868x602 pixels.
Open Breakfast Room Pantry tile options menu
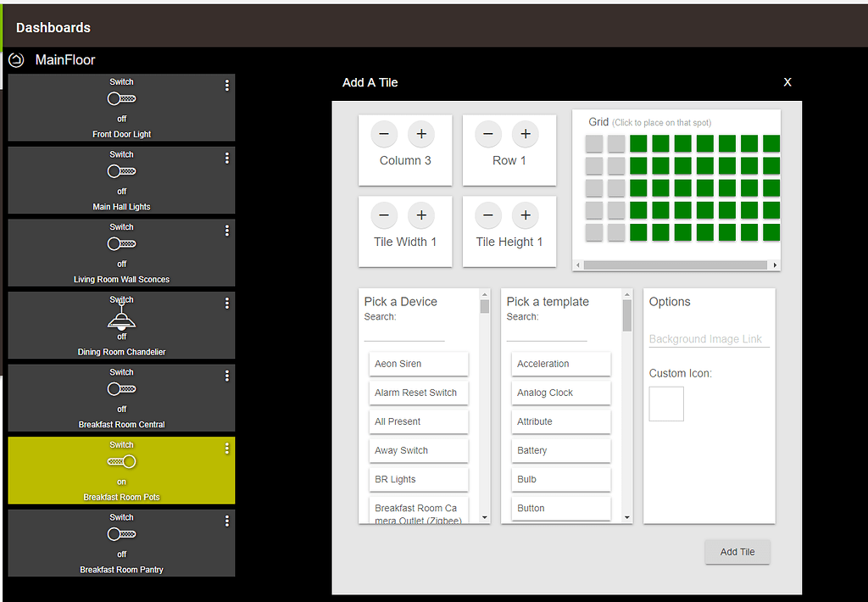[226, 521]
